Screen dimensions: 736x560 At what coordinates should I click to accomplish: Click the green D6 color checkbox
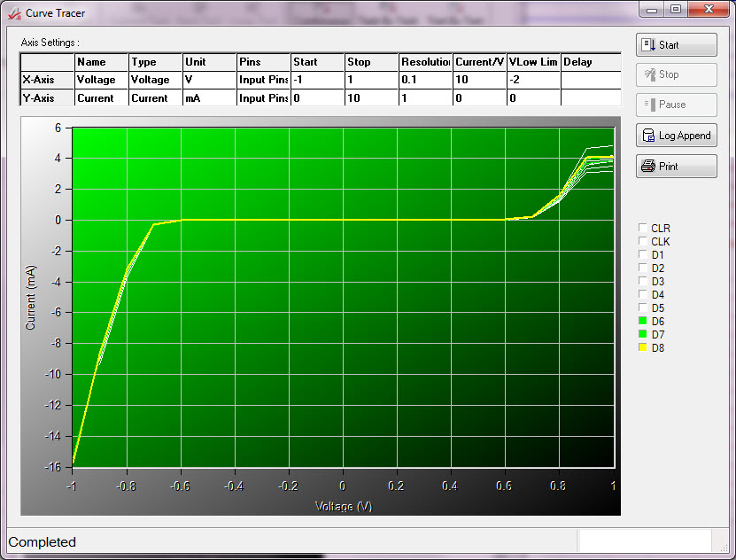[643, 322]
